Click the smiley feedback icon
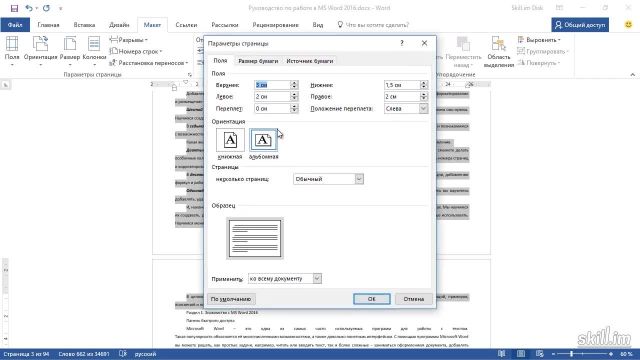The width and height of the screenshot is (640, 360). point(629,24)
